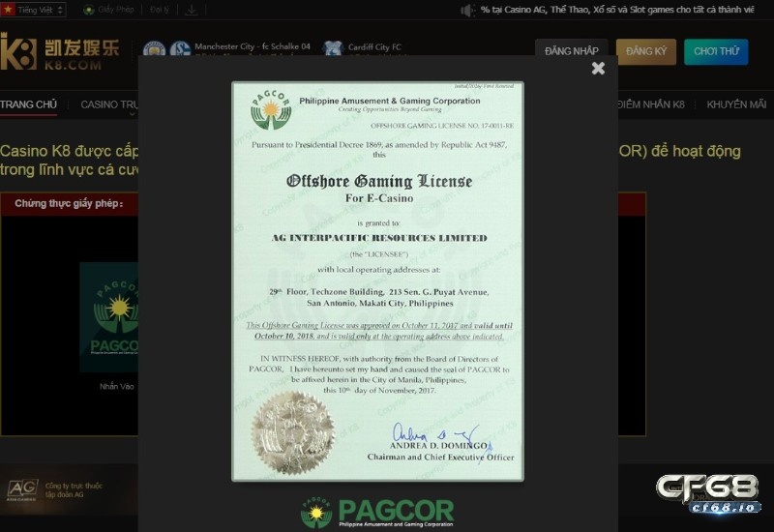Click the speaker announcement icon
Image resolution: width=774 pixels, height=532 pixels.
coord(467,10)
